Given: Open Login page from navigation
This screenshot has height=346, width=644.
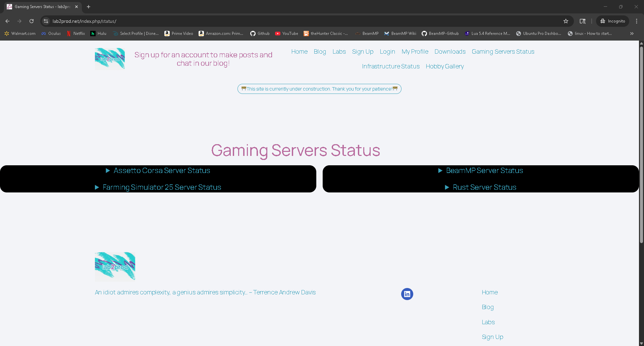Looking at the screenshot, I should coord(387,52).
